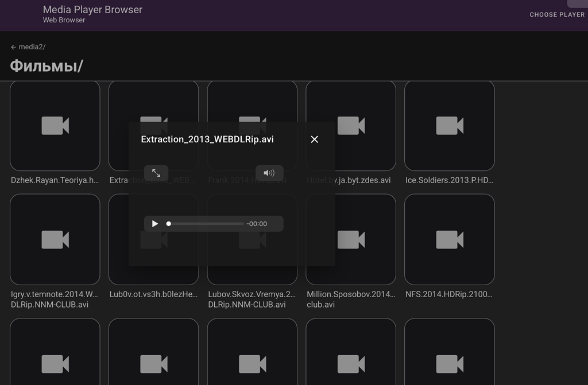The width and height of the screenshot is (588, 385).
Task: Click the camera icon on Igry.v.temnote.2014 tile
Action: click(55, 239)
